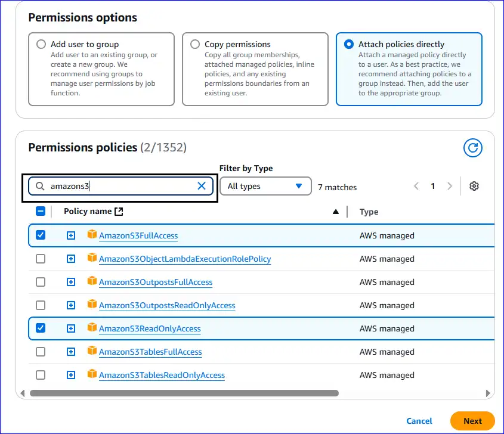This screenshot has width=504, height=434.
Task: Clear the search with the X icon
Action: pos(202,186)
